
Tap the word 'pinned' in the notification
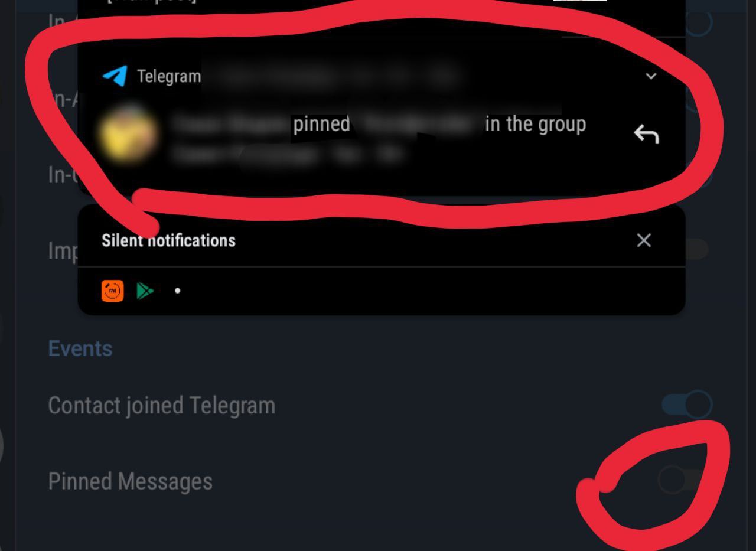(321, 125)
